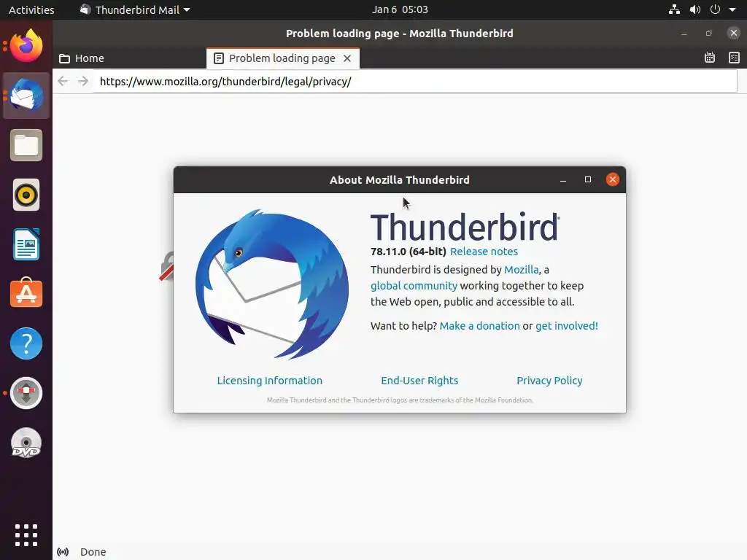Click the Done status bar text
Screen dimensions: 747x560
[93, 552]
